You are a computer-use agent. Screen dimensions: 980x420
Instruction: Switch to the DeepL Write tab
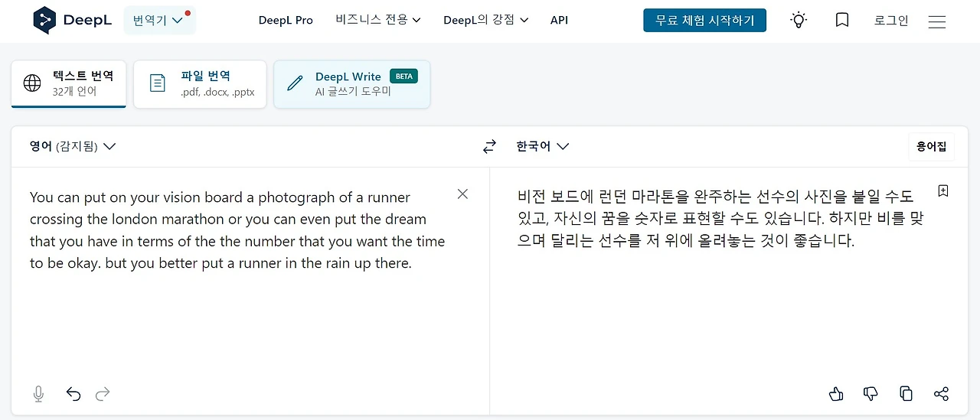(351, 84)
